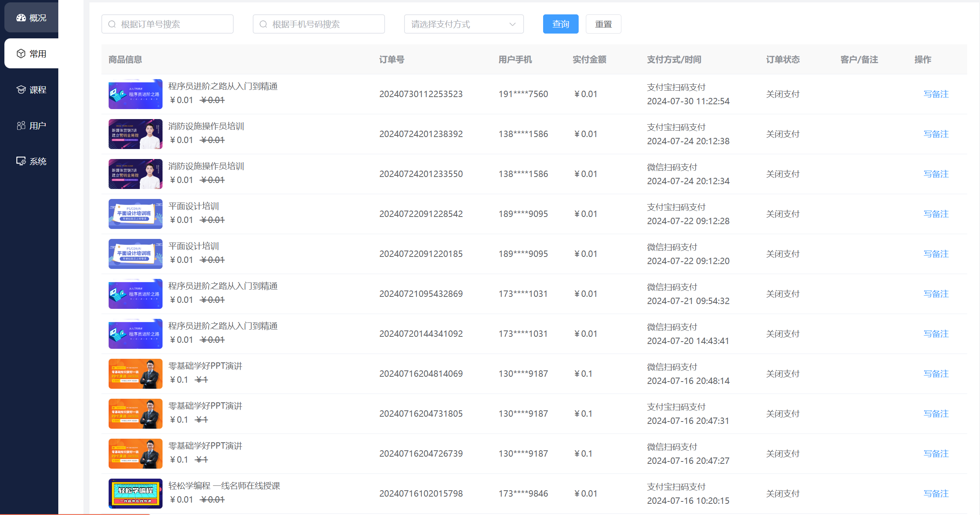Image resolution: width=980 pixels, height=515 pixels.
Task: Click the first 零基础学好PPT演讲 course thumbnail
Action: (135, 374)
